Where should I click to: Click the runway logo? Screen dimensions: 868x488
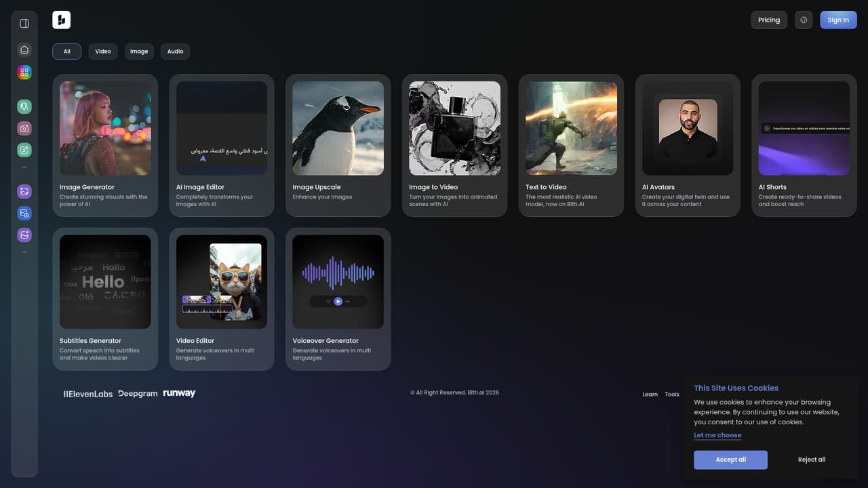[x=179, y=393]
